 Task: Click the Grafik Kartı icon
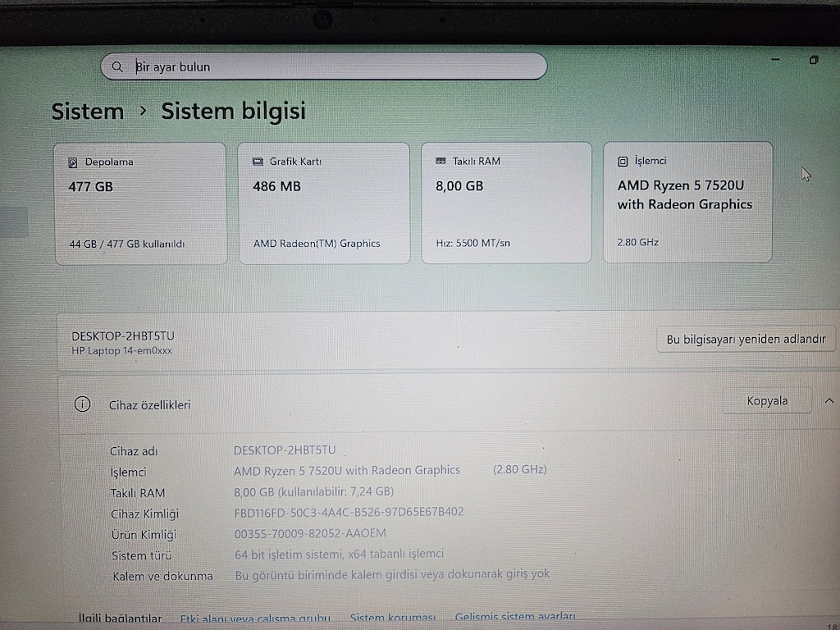[x=258, y=162]
